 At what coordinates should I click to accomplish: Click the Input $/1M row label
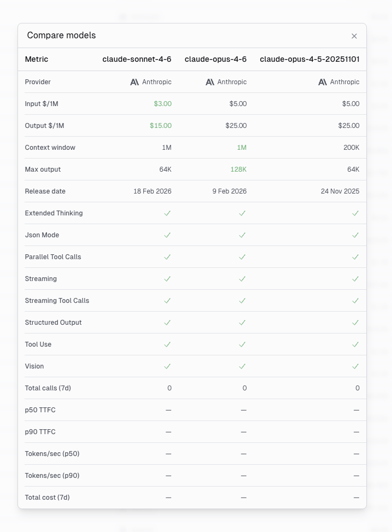pyautogui.click(x=42, y=104)
